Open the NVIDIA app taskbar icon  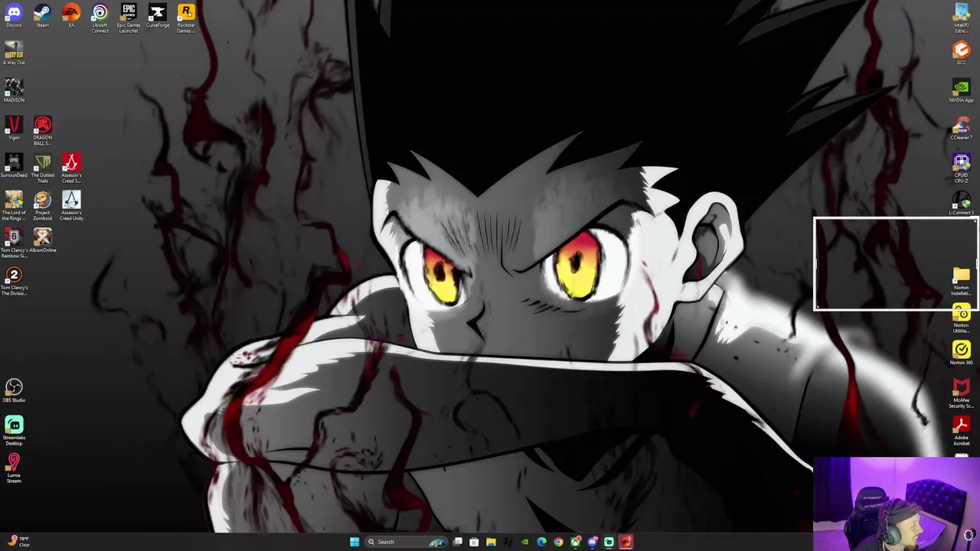(x=524, y=542)
